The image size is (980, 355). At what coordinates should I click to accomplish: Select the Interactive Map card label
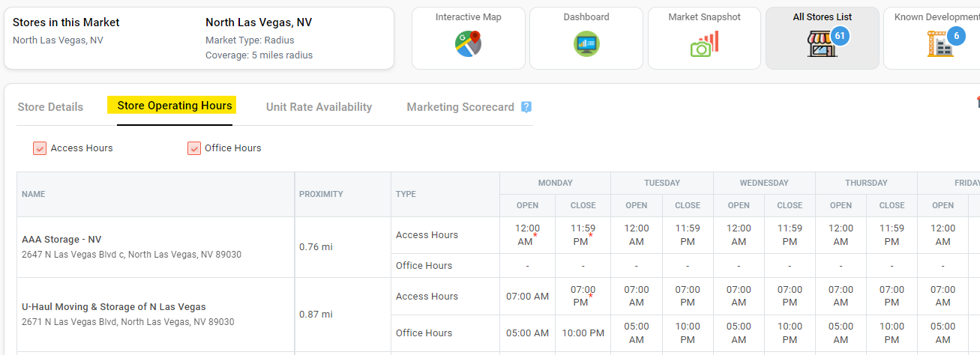[x=469, y=17]
